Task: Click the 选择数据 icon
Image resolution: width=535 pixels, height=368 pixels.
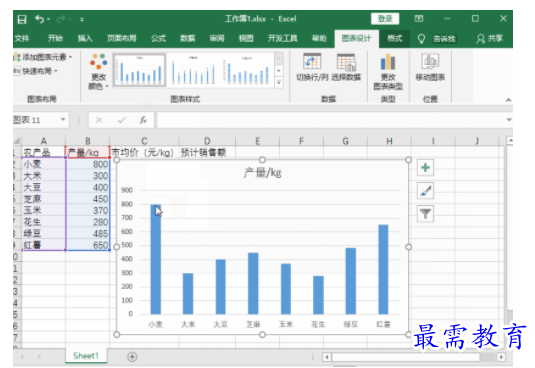Action: tap(346, 68)
